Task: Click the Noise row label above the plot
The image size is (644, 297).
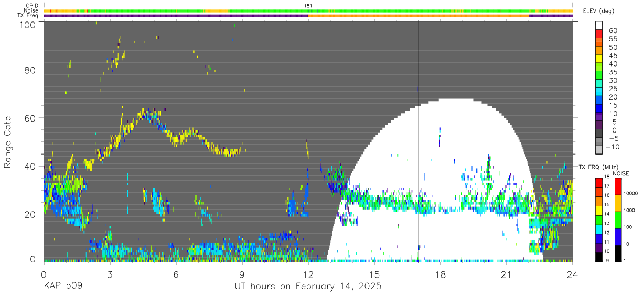Action: [x=31, y=10]
